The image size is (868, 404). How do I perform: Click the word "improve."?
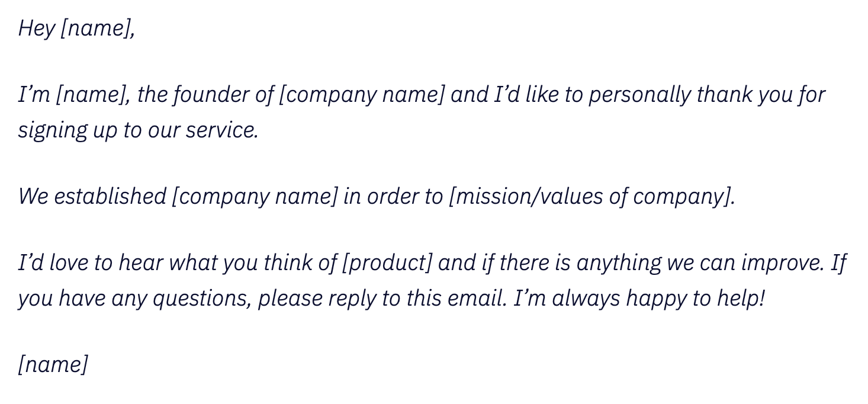pyautogui.click(x=777, y=262)
